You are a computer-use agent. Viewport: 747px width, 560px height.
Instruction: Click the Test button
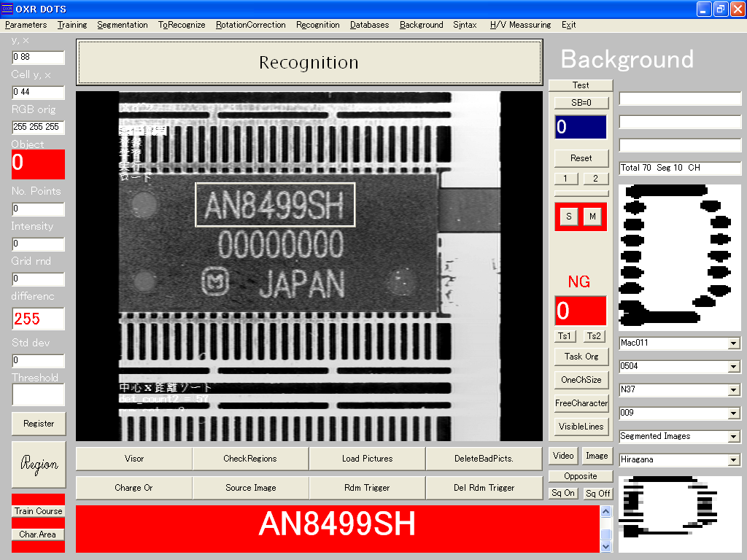[x=580, y=85]
